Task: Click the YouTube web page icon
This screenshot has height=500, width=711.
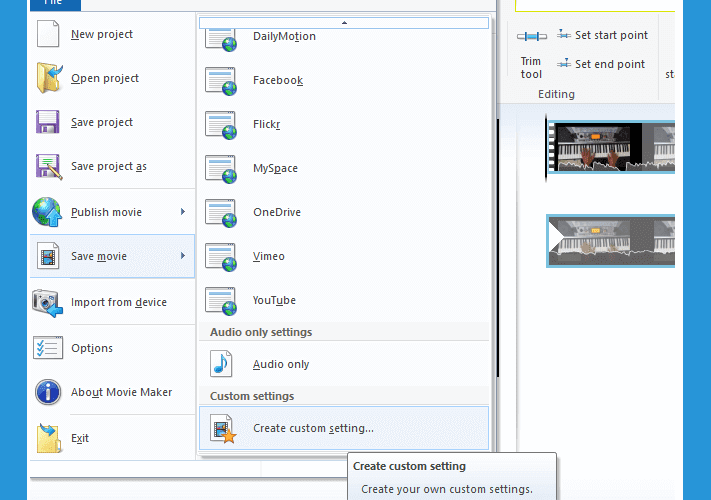Action: point(221,301)
